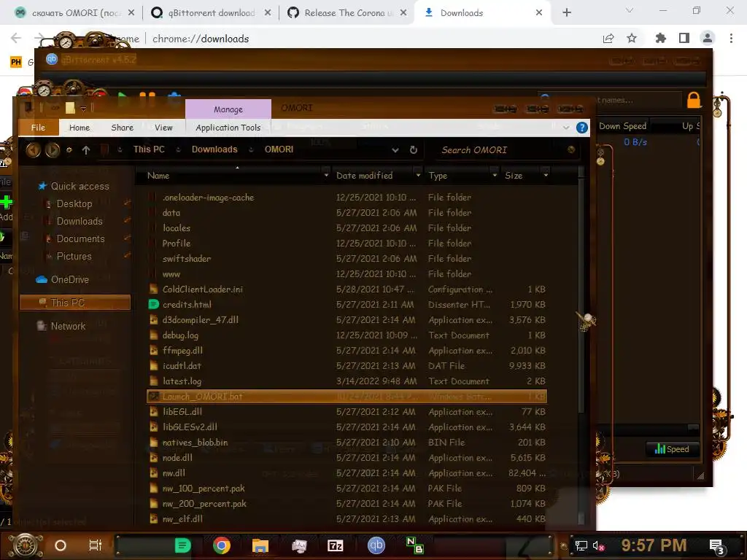Open the File ribbon tab

coord(38,128)
